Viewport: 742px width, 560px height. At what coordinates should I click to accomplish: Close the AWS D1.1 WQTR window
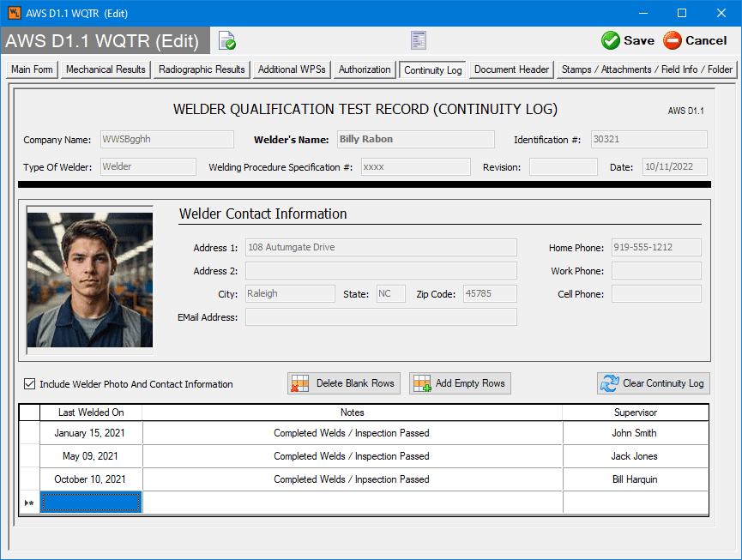(x=721, y=13)
